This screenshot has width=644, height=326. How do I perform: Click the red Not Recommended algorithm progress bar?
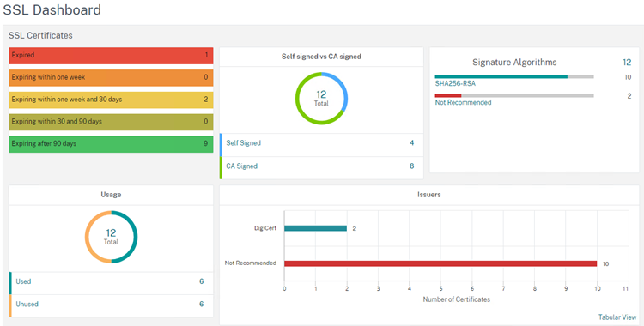click(x=448, y=96)
